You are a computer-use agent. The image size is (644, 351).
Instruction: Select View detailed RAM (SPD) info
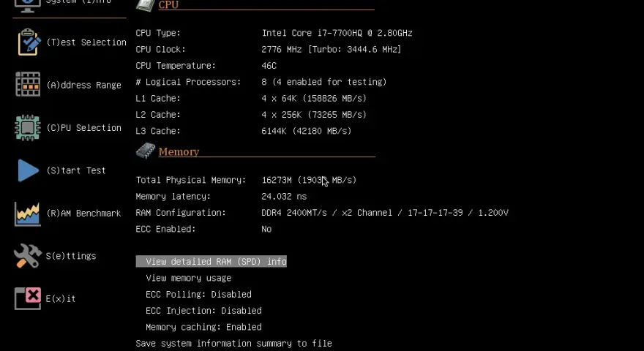pyautogui.click(x=211, y=262)
